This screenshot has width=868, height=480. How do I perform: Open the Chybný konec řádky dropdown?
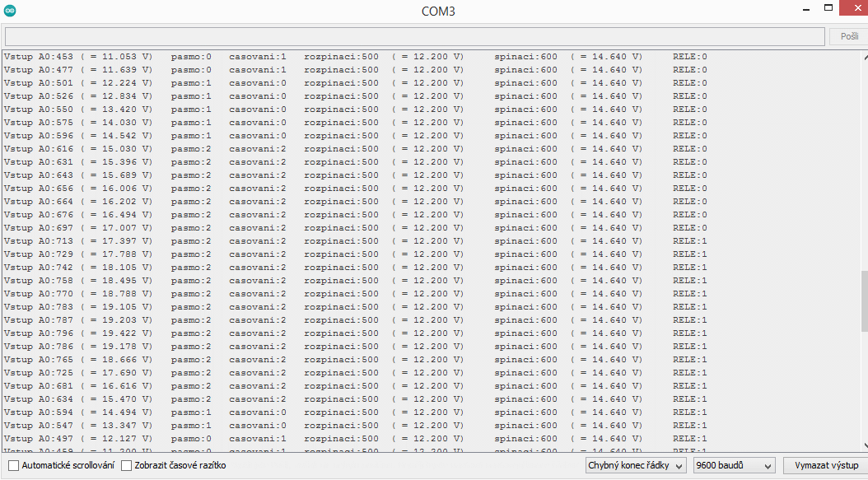coord(635,466)
